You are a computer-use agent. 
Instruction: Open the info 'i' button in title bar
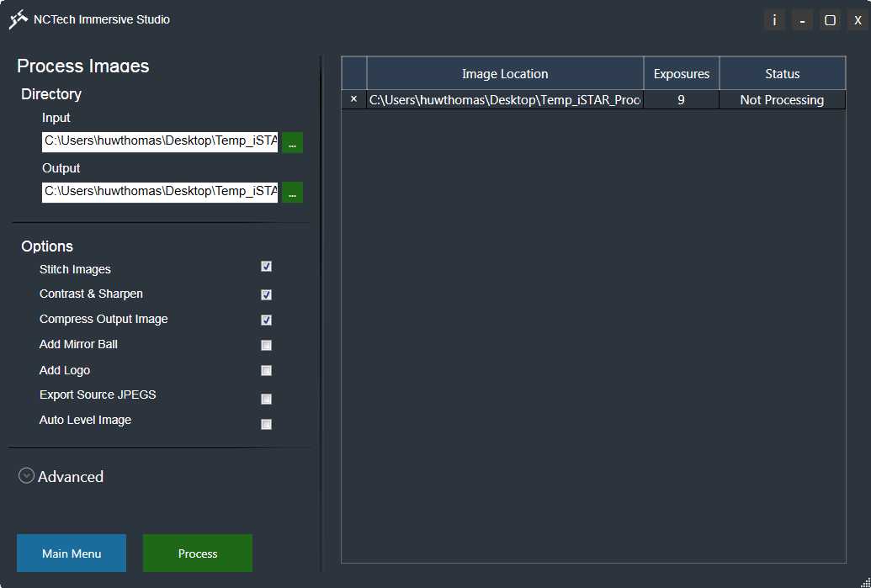click(774, 20)
